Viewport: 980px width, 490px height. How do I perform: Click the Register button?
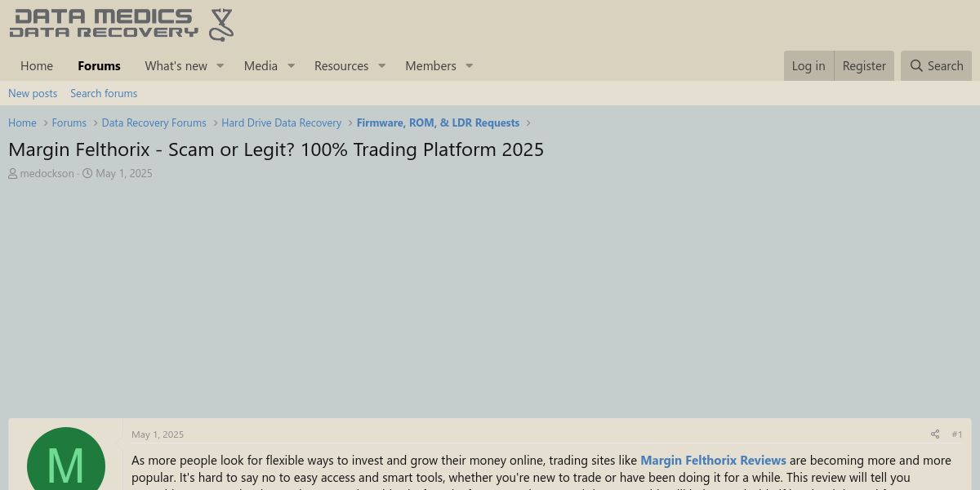tap(864, 66)
